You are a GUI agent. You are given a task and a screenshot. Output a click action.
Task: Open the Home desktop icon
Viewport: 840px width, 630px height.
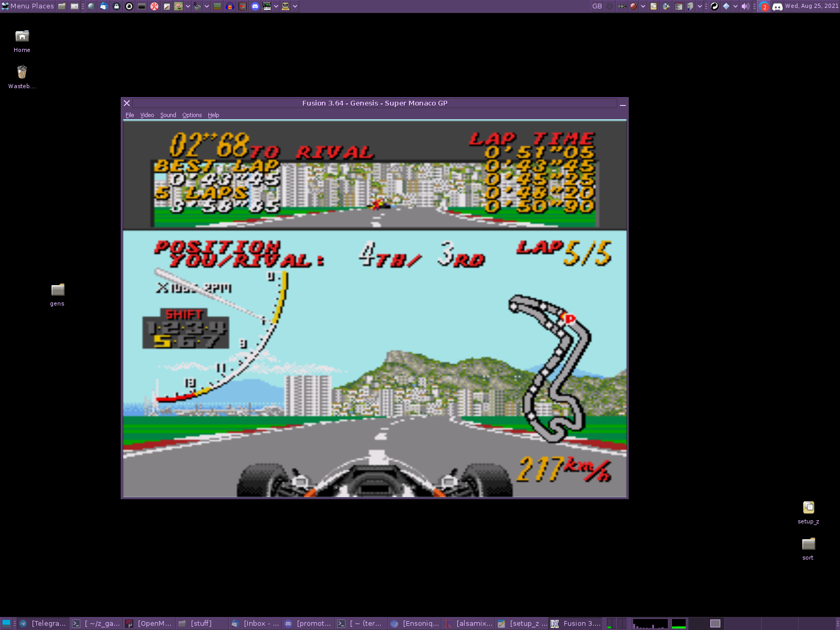point(22,41)
